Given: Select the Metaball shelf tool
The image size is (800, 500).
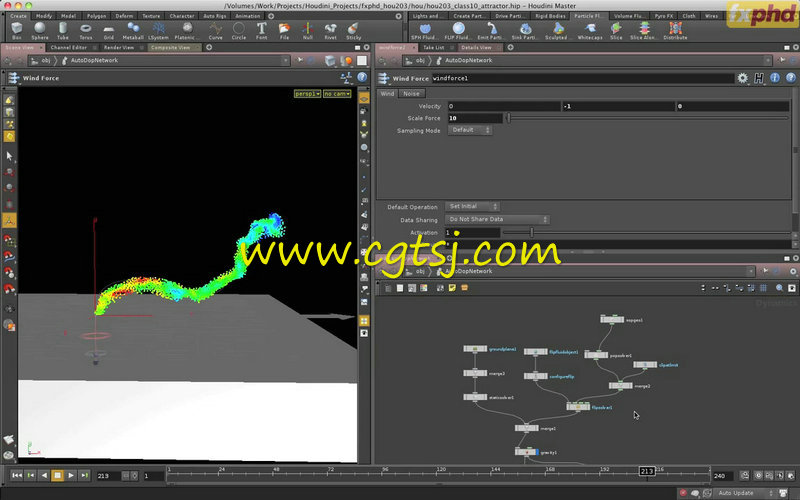Looking at the screenshot, I should click(x=133, y=30).
